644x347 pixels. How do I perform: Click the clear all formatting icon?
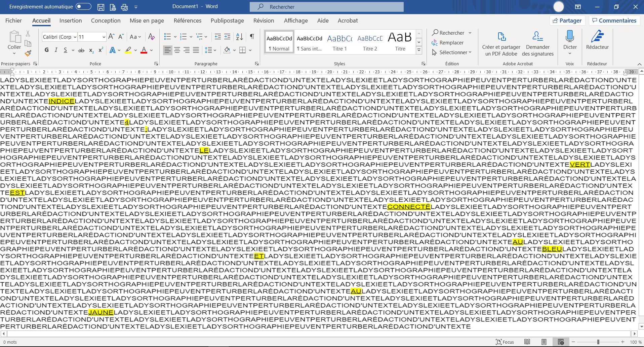(152, 36)
